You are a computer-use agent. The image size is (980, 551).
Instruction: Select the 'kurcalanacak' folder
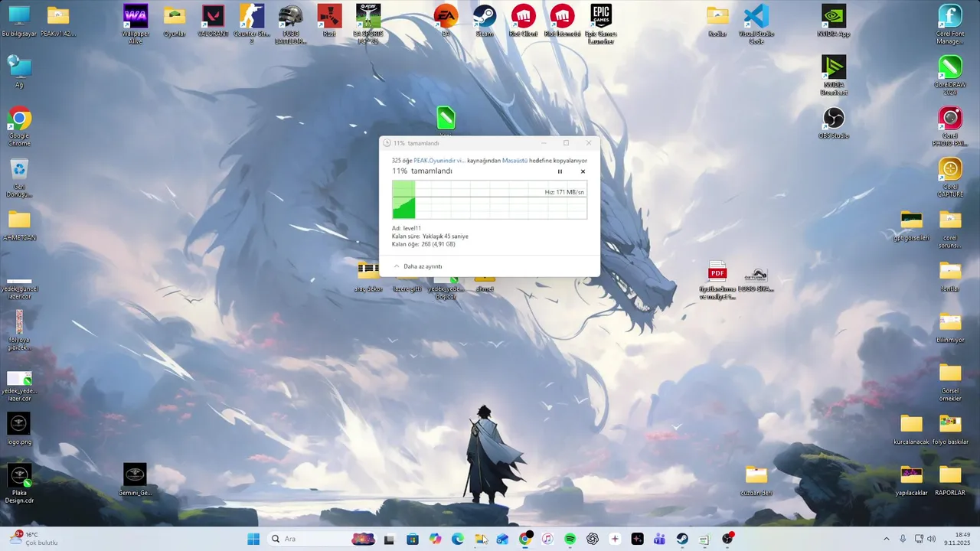coord(911,429)
